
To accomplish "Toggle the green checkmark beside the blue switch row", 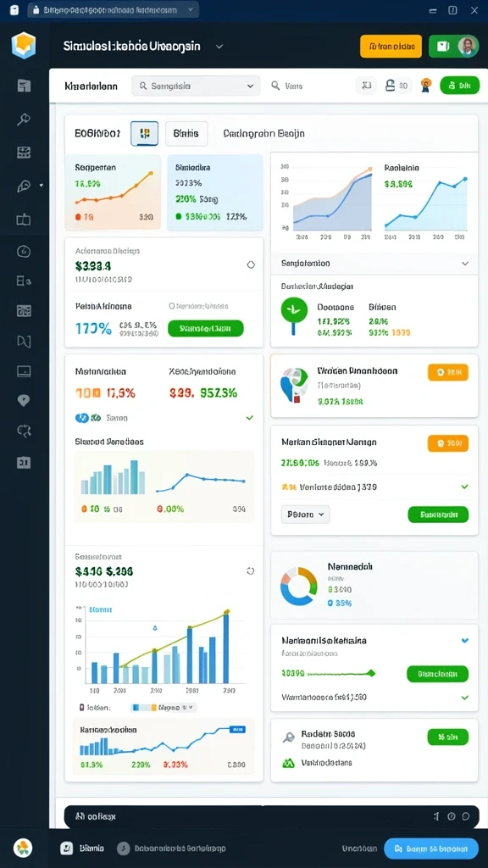I will pyautogui.click(x=250, y=418).
